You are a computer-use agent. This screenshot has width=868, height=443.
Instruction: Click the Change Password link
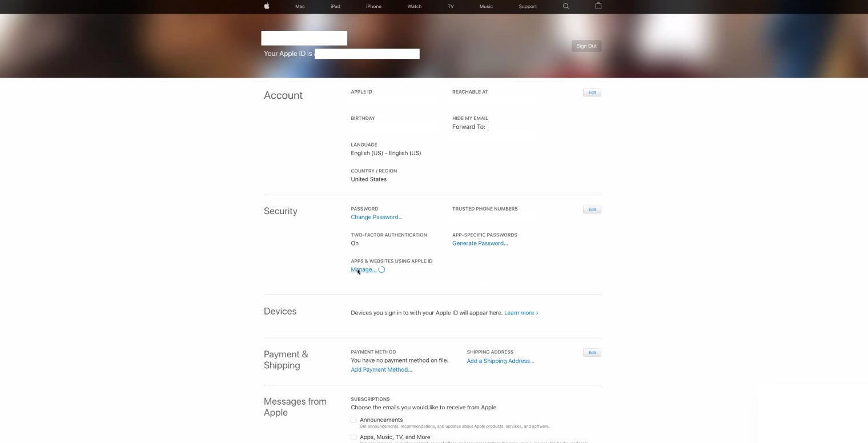pyautogui.click(x=377, y=217)
